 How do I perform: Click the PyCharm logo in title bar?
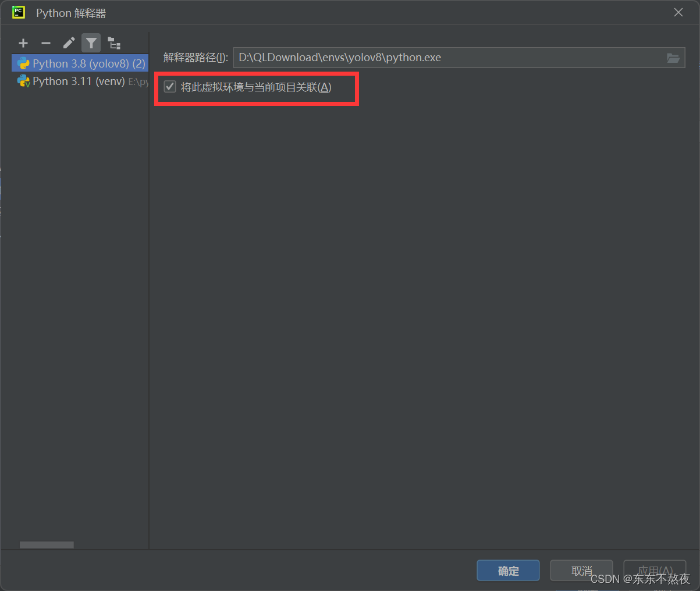click(19, 12)
